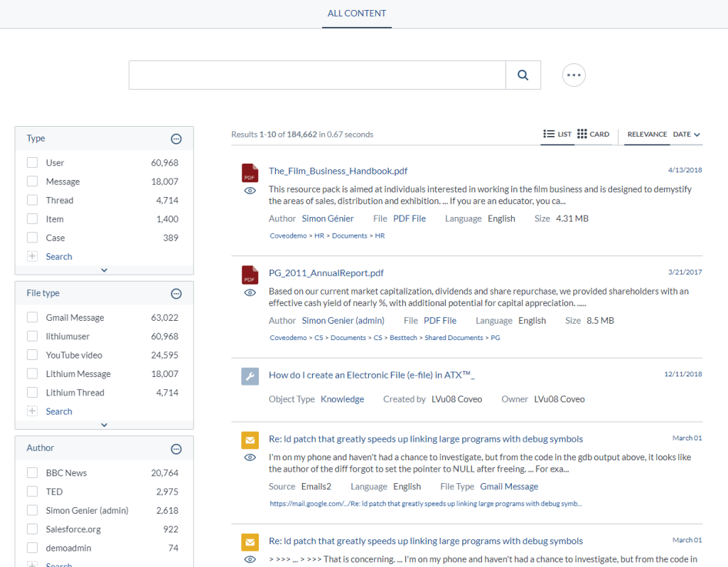
Task: Open the ellipsis options beside search bar
Action: pyautogui.click(x=574, y=75)
